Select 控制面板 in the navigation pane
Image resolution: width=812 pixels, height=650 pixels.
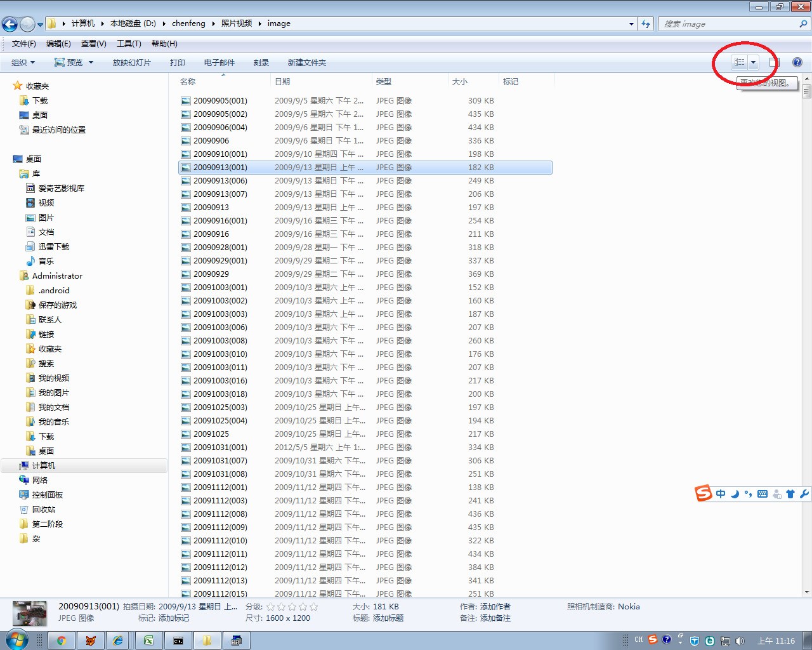point(48,495)
